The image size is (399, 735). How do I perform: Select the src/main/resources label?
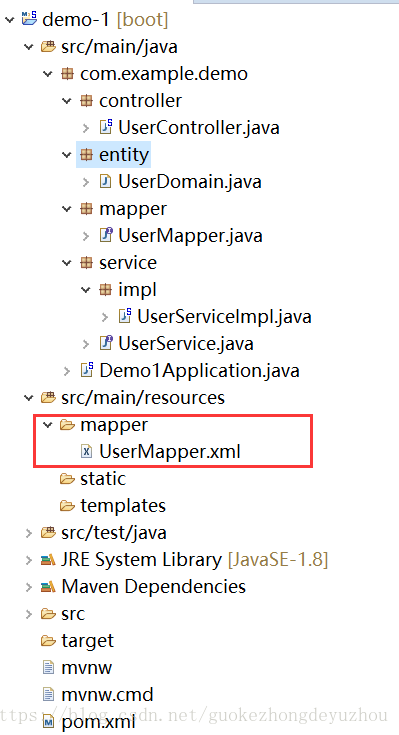coord(143,398)
